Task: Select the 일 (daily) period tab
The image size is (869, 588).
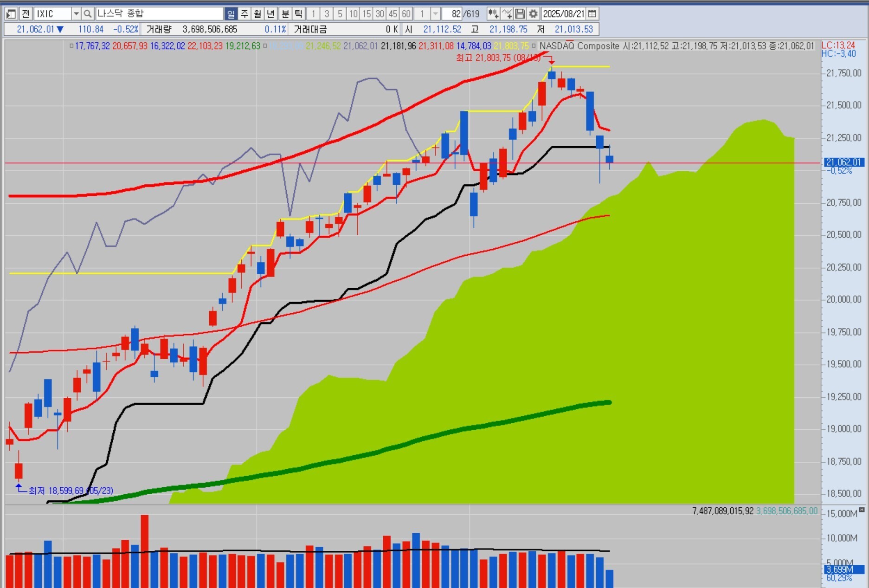Action: [x=231, y=14]
